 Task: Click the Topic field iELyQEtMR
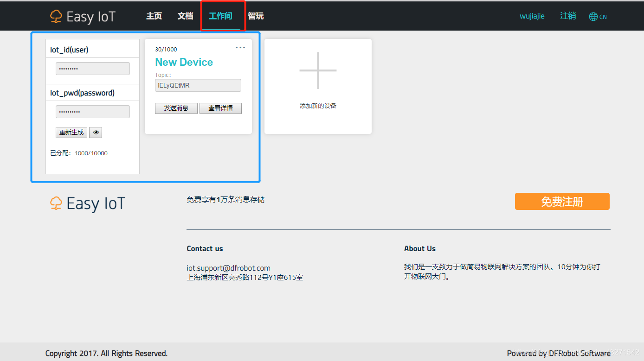tap(198, 85)
